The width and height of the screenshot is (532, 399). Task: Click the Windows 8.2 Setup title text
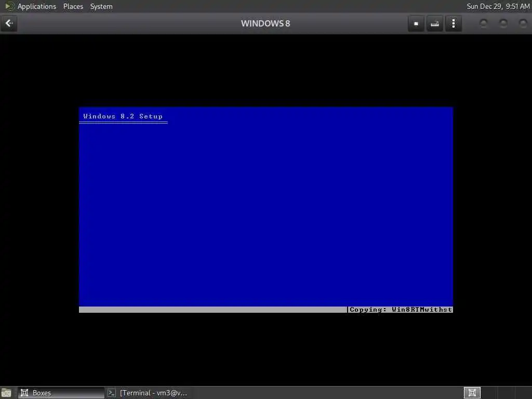[123, 116]
